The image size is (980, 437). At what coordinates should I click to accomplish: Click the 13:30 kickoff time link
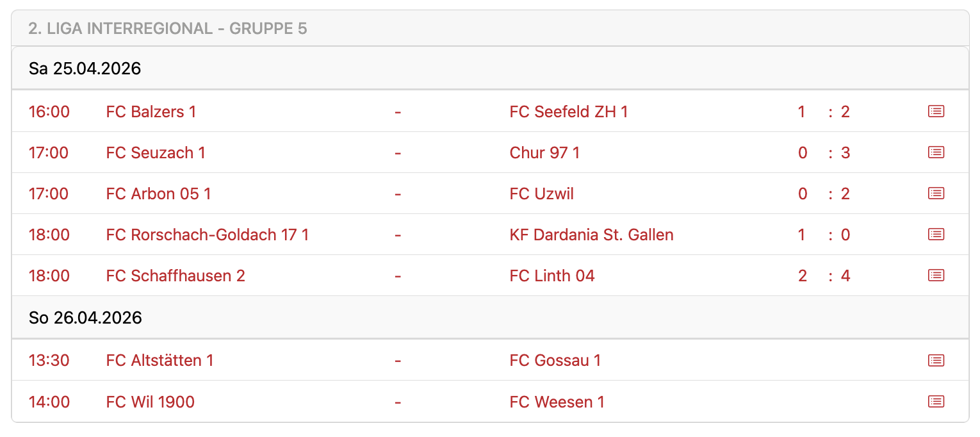point(49,361)
